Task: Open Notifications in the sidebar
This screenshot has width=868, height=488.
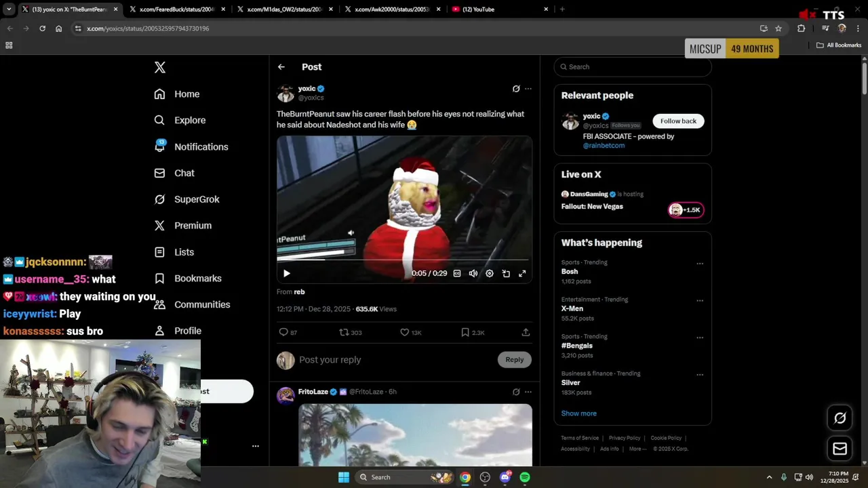Action: [191, 146]
